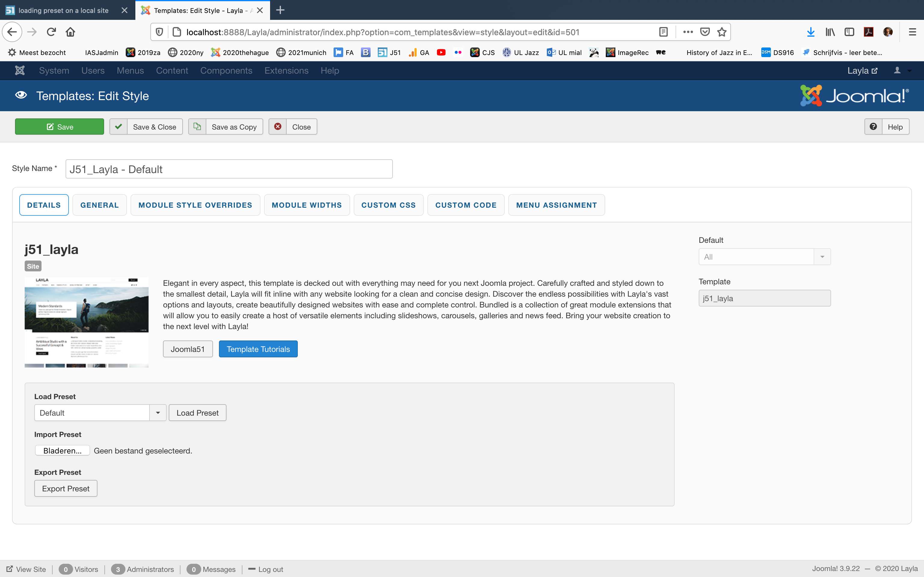The height and width of the screenshot is (577, 924).
Task: Open the Components menu
Action: coord(226,71)
